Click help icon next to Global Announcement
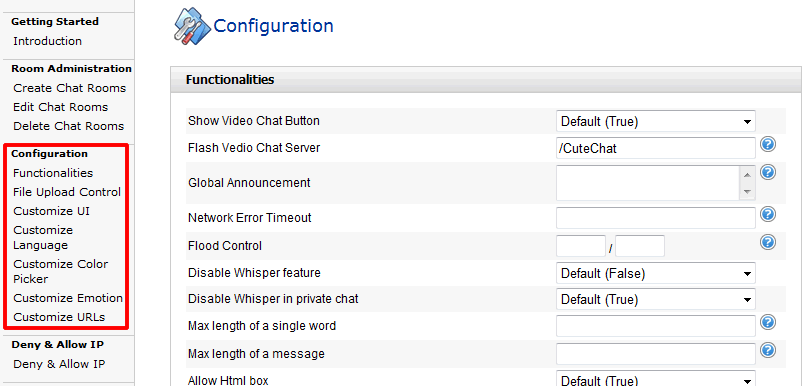This screenshot has width=809, height=386. point(768,172)
